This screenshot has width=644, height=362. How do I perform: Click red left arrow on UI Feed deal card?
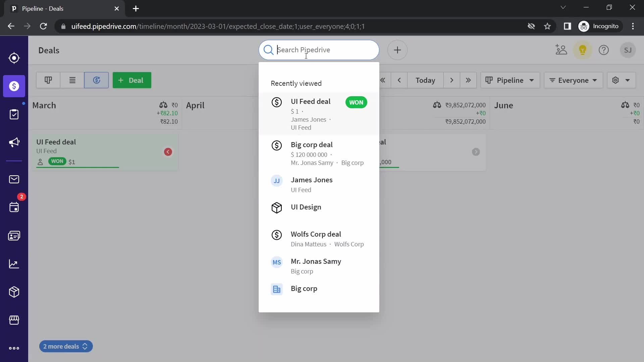tap(168, 152)
